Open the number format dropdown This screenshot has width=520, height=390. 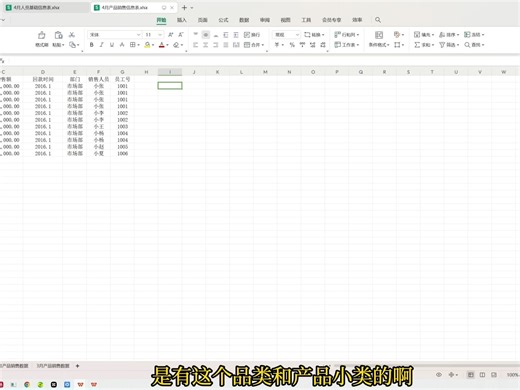297,35
